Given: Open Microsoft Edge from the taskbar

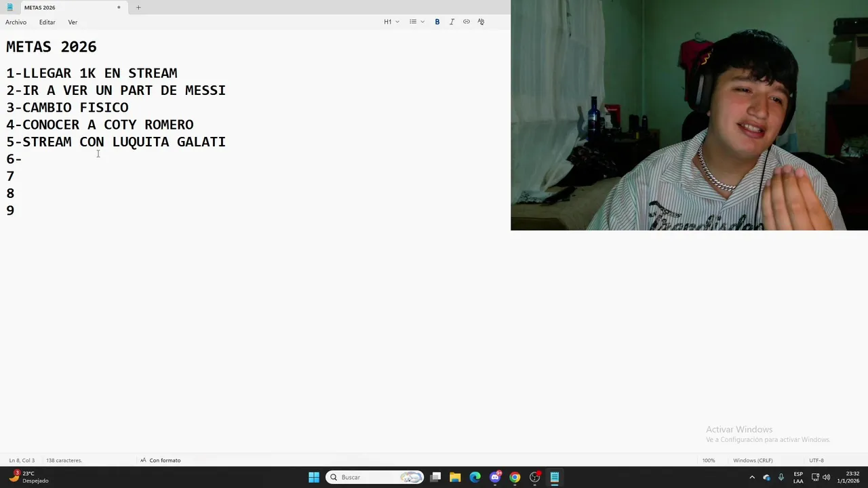Looking at the screenshot, I should pyautogui.click(x=475, y=477).
